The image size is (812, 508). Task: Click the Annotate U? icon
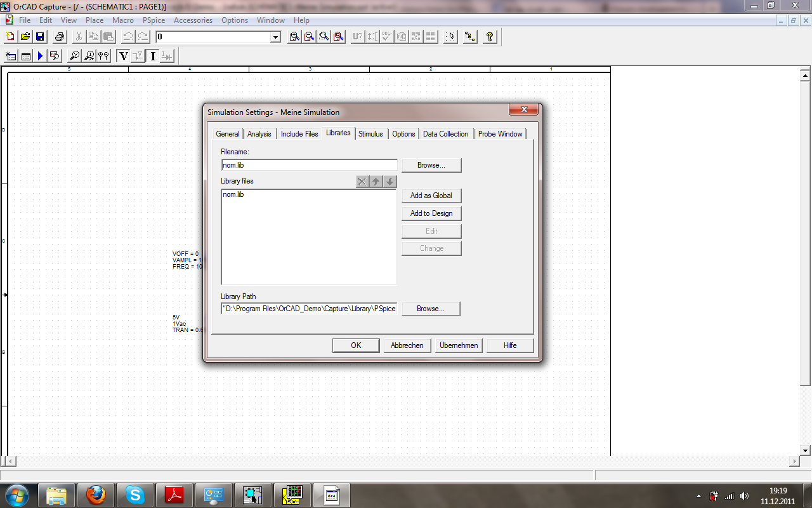(x=358, y=37)
